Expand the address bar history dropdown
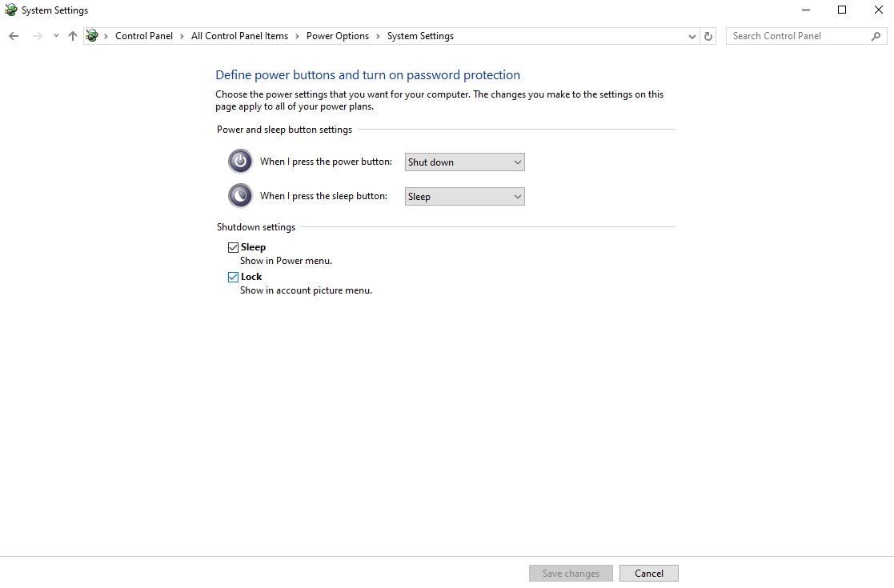The height and width of the screenshot is (588, 894). [692, 36]
